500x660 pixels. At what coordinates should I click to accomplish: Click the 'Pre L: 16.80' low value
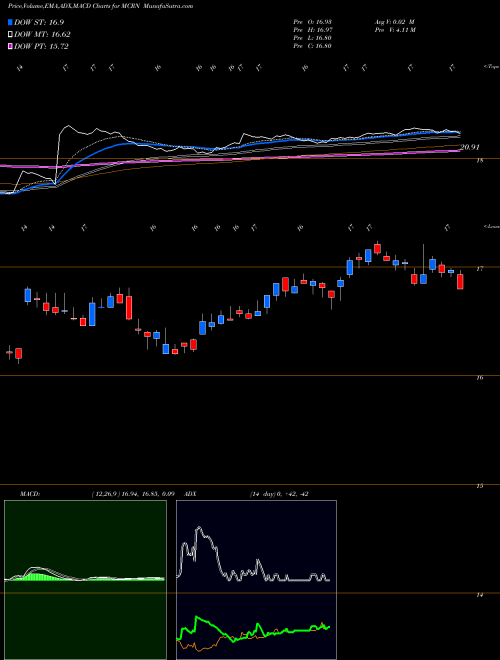point(313,38)
